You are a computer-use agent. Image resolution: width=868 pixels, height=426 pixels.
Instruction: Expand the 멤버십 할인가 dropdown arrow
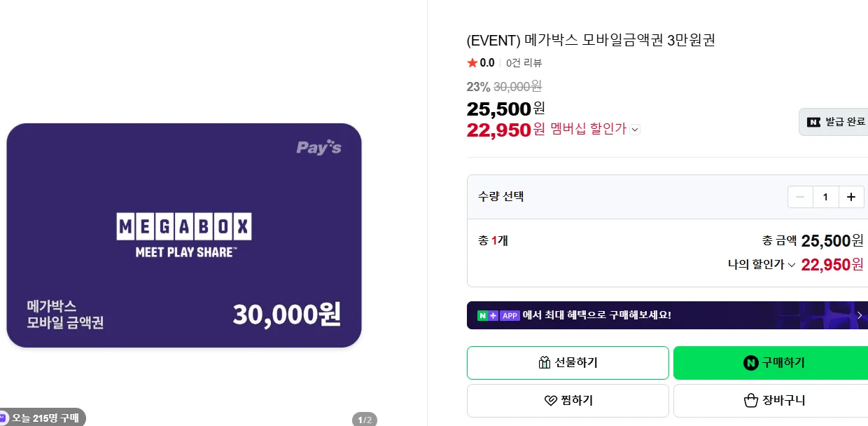click(634, 129)
